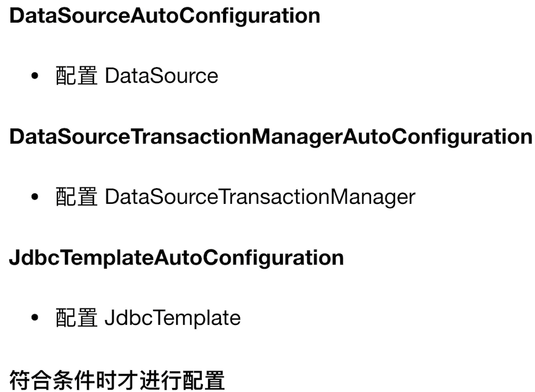
Task: Click the DataSourceTransactionManagerAutoConfiguration bold heading
Action: click(x=271, y=137)
